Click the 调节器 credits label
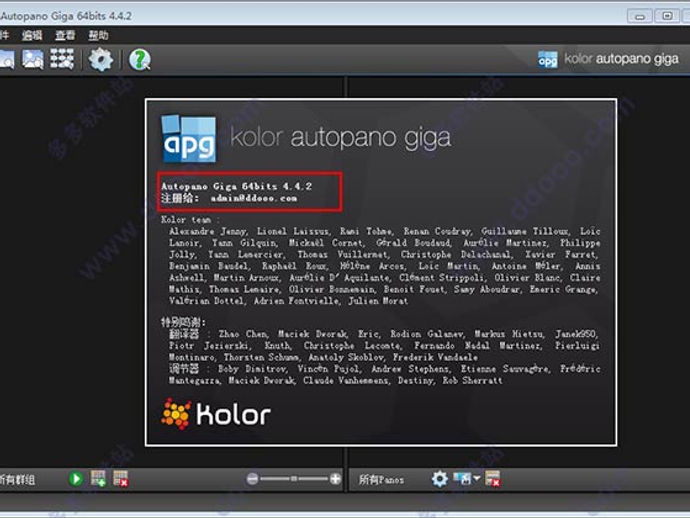Viewport: 690px width, 518px height. pyautogui.click(x=184, y=368)
